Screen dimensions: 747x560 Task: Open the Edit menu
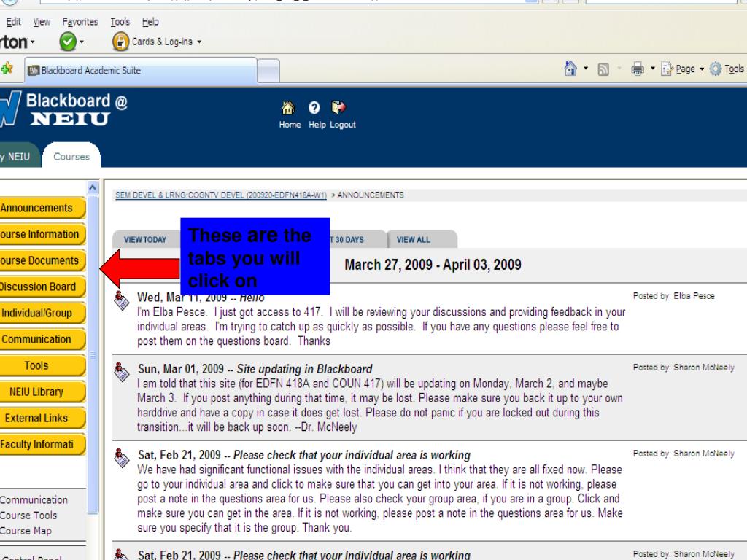coord(13,21)
